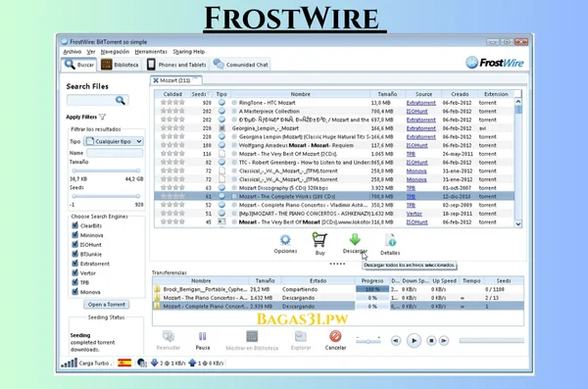This screenshot has height=389, width=588.
Task: Click the Tamaño range slider
Action: pos(106,170)
